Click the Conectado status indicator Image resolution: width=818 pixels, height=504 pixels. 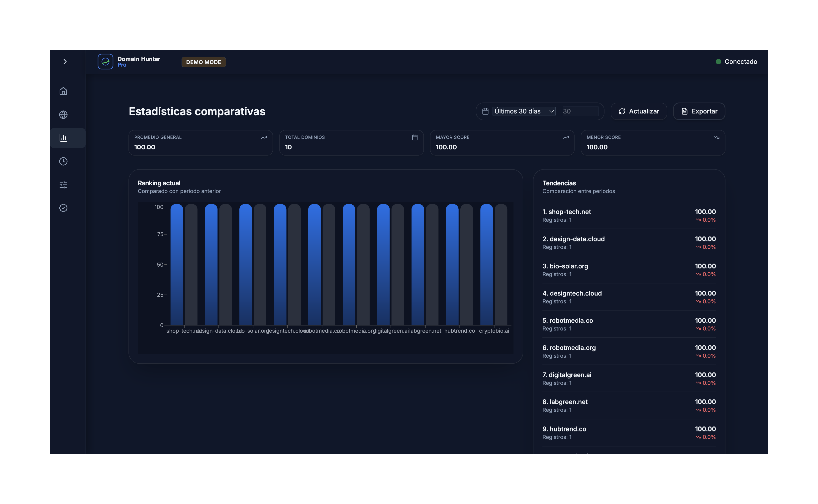click(x=736, y=62)
